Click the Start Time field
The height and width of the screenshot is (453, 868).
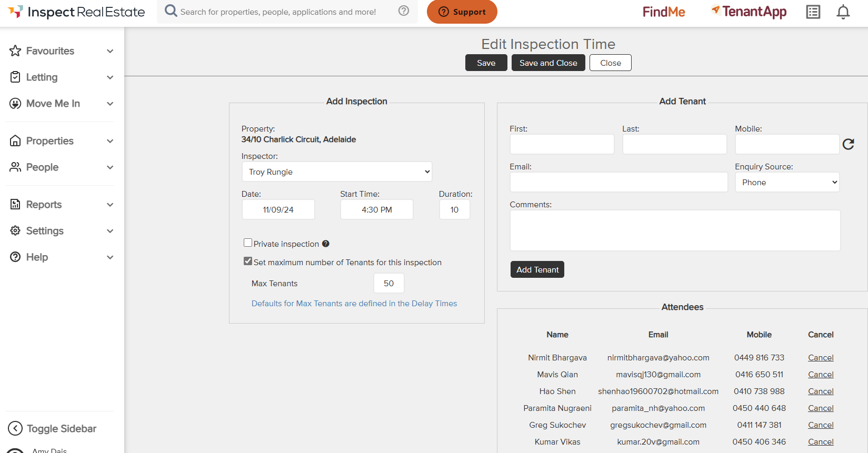pyautogui.click(x=376, y=209)
